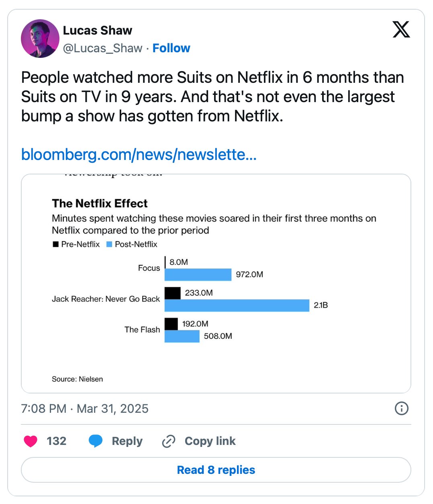Screen dimensions: 433x504
Task: Click the Focus 972.0M blue bar
Action: tap(198, 275)
